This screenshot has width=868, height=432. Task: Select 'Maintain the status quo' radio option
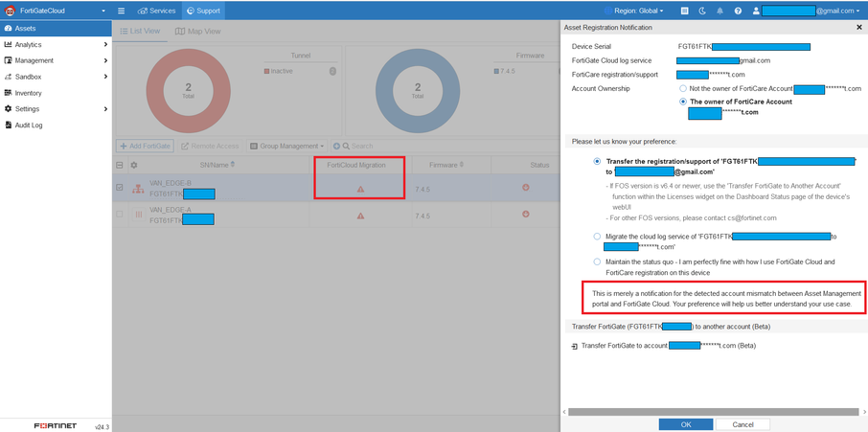597,261
